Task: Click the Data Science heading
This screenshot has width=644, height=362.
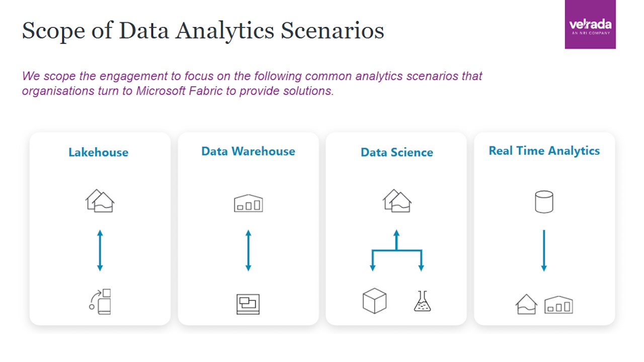Action: click(396, 152)
